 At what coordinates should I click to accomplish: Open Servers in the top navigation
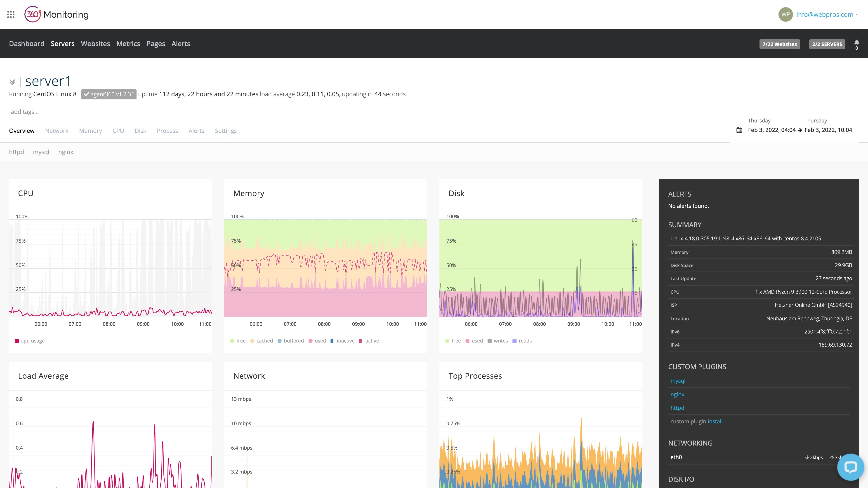point(63,44)
